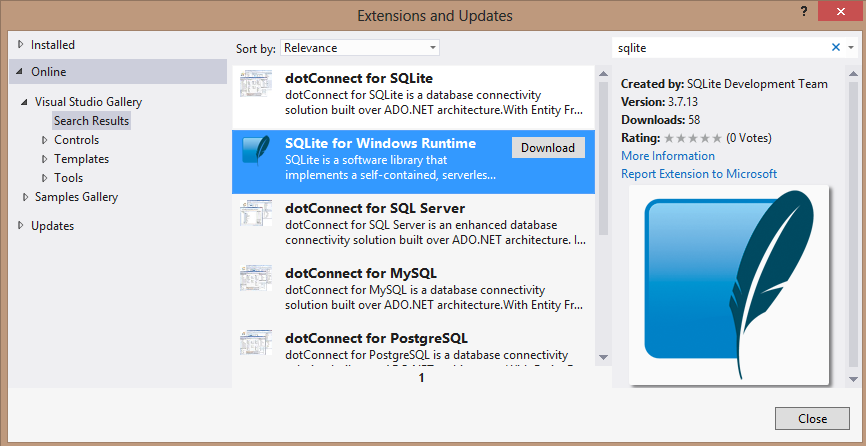This screenshot has height=446, width=866.
Task: Click the large SQLite feather preview image
Action: click(x=729, y=285)
